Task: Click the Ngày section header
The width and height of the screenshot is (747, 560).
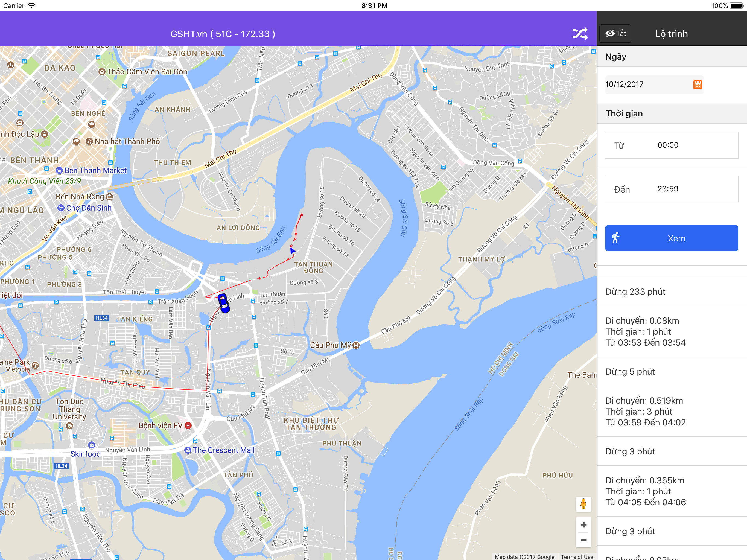Action: [671, 56]
